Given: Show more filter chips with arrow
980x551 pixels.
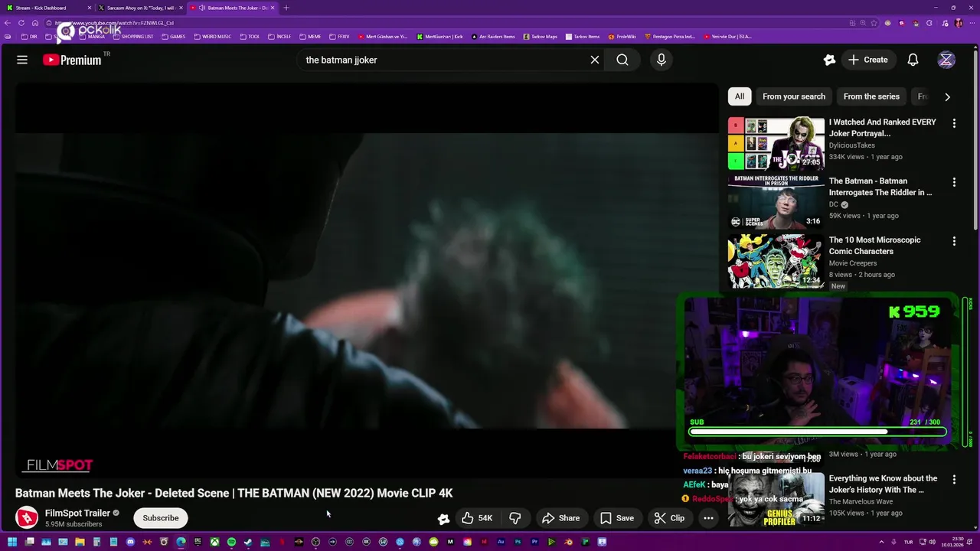Looking at the screenshot, I should [947, 96].
